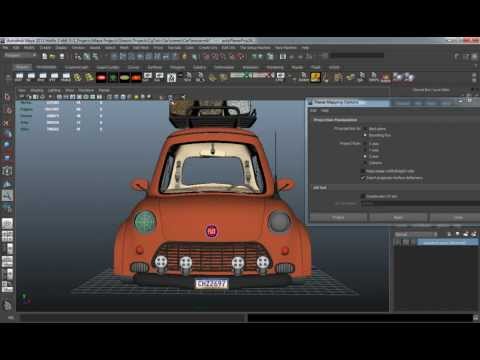Click the leftmost layer icon beside the Normal dropdown
Image resolution: width=480 pixels, height=360 pixels.
pos(449,234)
